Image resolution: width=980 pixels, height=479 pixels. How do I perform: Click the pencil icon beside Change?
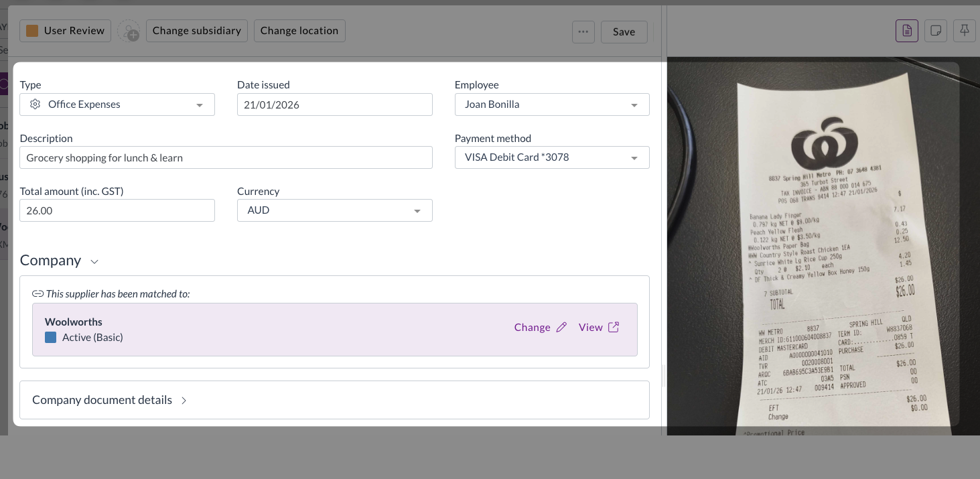point(561,328)
